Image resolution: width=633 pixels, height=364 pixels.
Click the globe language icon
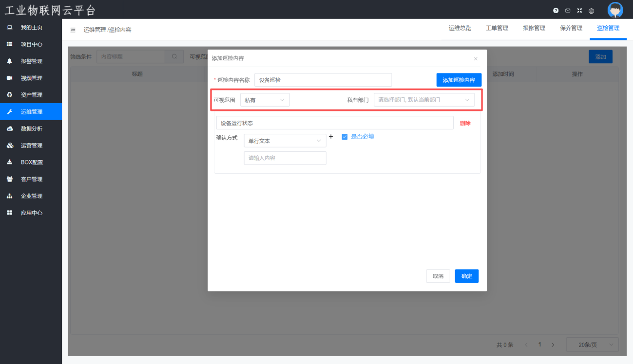[591, 11]
